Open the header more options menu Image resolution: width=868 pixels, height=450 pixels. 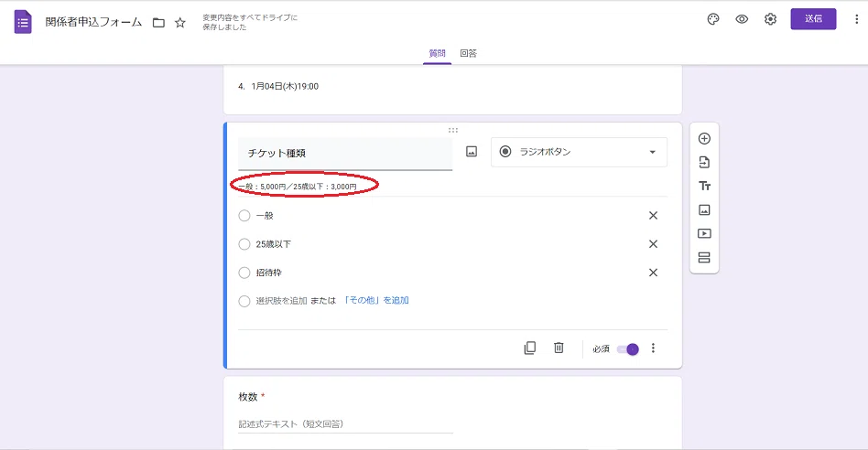[x=856, y=19]
